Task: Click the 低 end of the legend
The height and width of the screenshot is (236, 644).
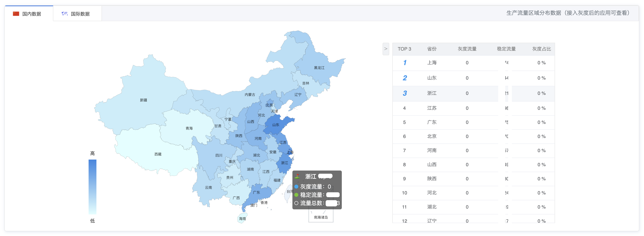Action: (93, 221)
